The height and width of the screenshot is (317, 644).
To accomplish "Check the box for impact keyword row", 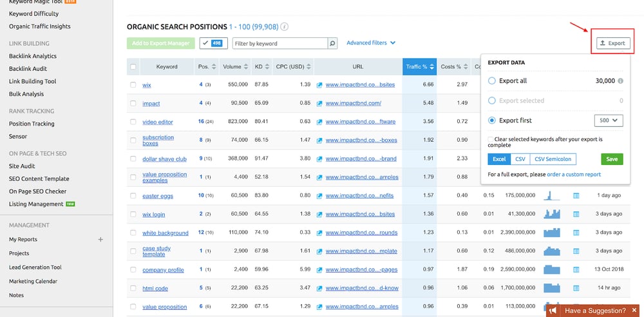I will [133, 103].
